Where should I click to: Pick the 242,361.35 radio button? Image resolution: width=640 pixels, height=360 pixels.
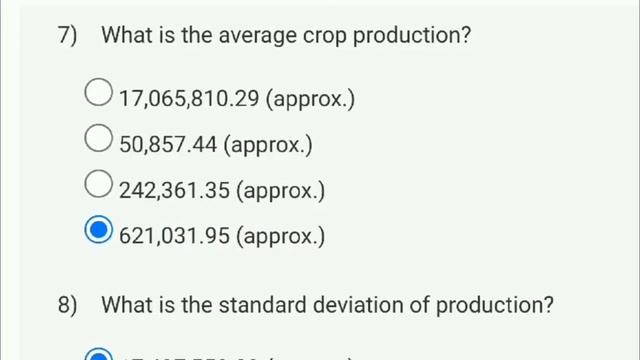point(98,184)
